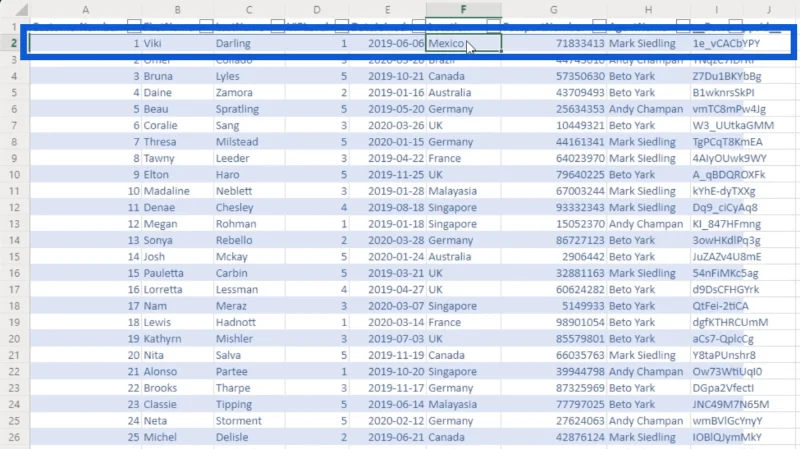This screenshot has width=800, height=449.
Task: Select row 15 by its row number
Action: 14,257
